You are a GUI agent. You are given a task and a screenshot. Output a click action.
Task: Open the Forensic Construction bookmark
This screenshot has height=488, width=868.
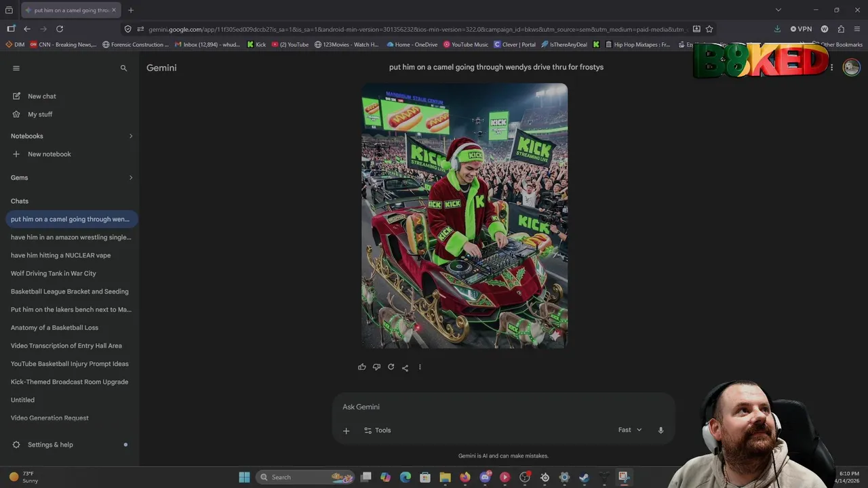pyautogui.click(x=135, y=45)
